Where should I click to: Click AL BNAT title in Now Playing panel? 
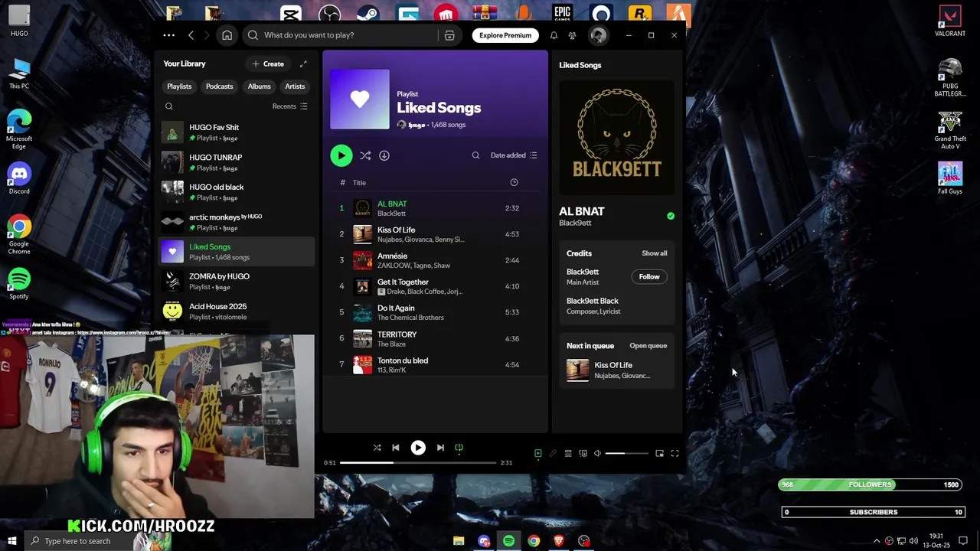tap(582, 211)
